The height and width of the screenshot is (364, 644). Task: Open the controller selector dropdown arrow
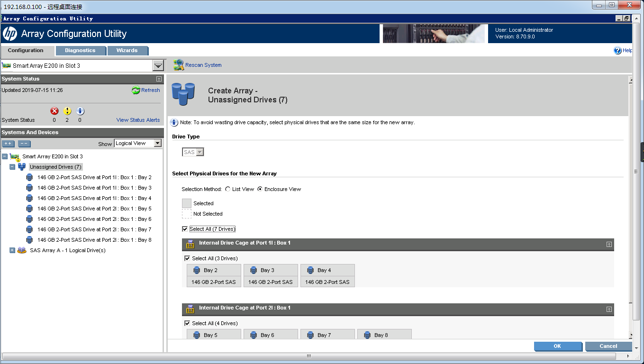click(158, 66)
